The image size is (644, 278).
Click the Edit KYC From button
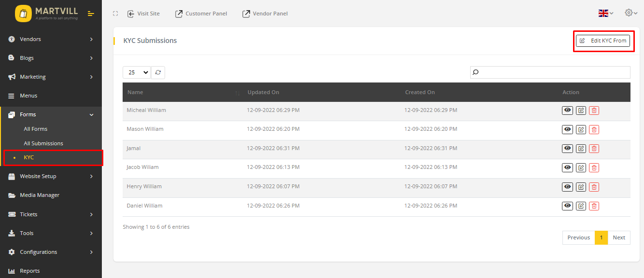(603, 41)
